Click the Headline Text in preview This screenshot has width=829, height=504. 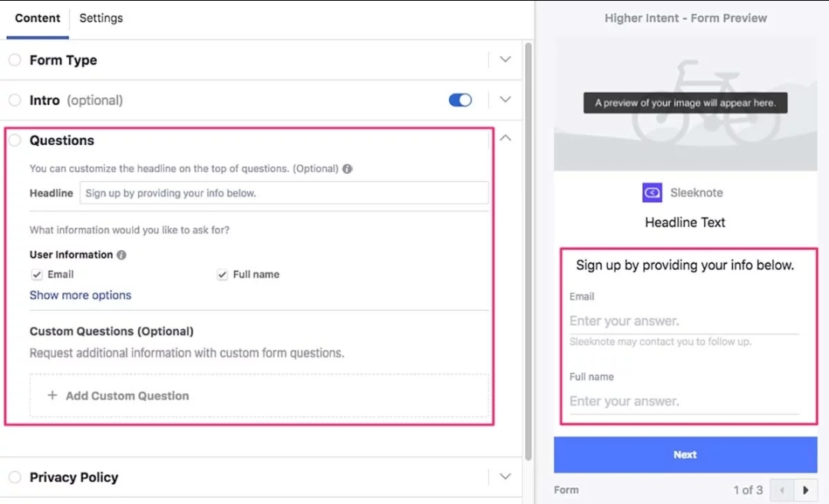pos(685,222)
